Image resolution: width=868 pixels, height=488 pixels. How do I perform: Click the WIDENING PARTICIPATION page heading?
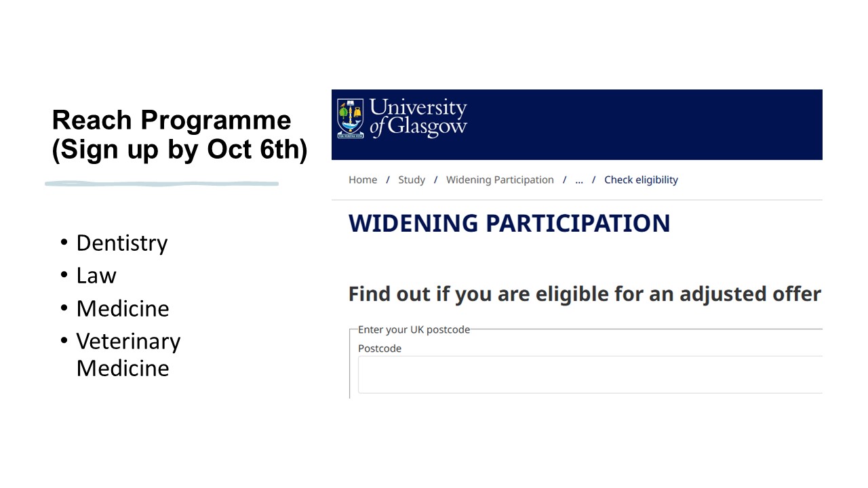509,223
